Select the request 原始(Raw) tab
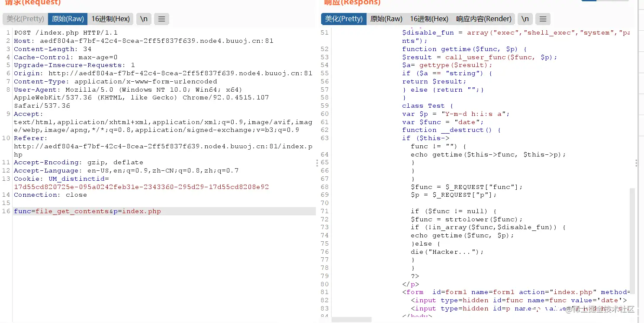 tap(68, 19)
